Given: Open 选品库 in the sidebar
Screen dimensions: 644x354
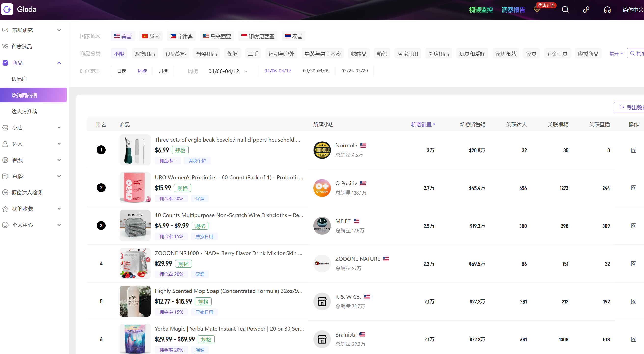Looking at the screenshot, I should tap(19, 79).
